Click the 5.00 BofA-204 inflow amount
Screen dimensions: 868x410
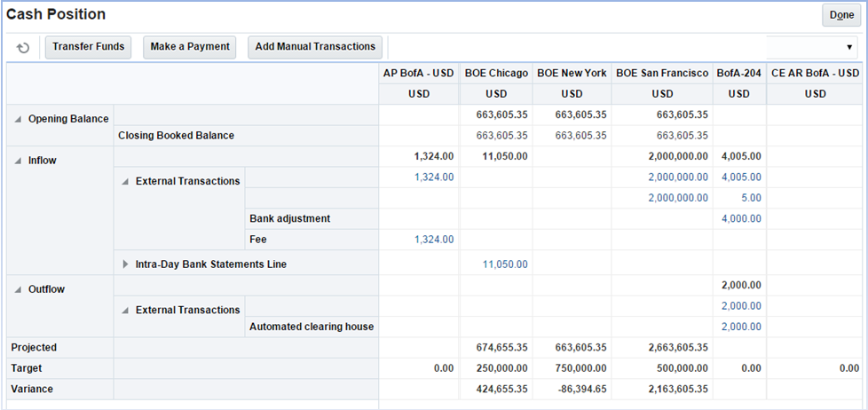tap(751, 198)
